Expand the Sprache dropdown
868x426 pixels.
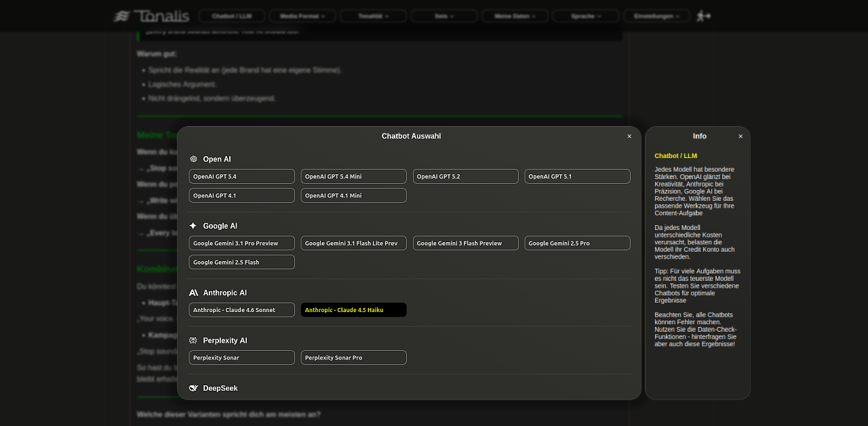(586, 16)
